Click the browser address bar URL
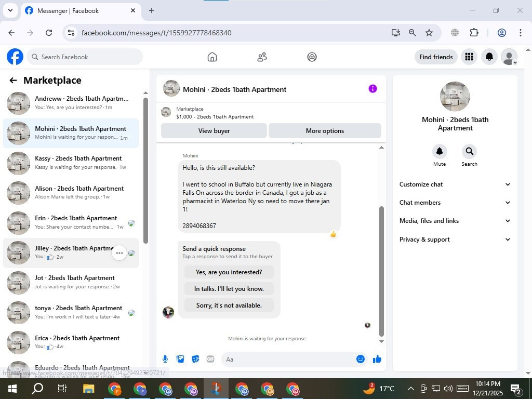 point(156,33)
